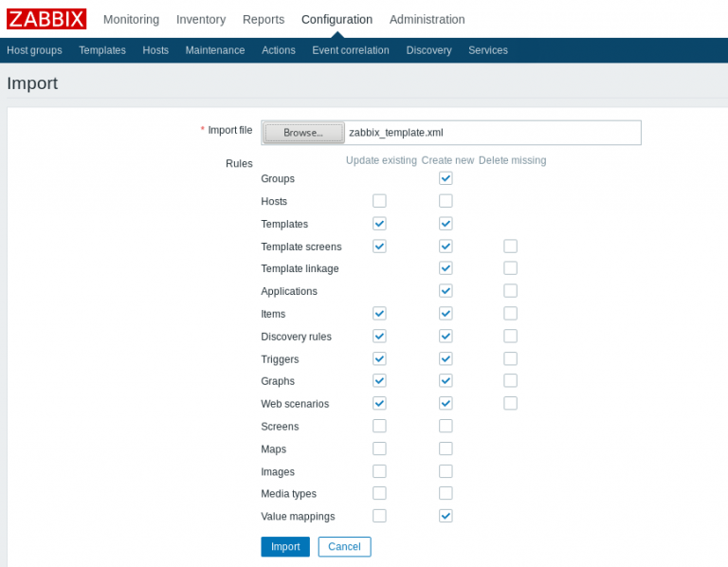
Task: Uncheck Graphs Update existing checkbox
Action: [379, 381]
